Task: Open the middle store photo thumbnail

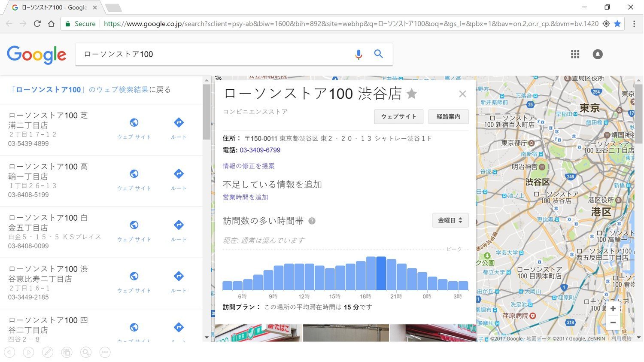Action: (346, 333)
